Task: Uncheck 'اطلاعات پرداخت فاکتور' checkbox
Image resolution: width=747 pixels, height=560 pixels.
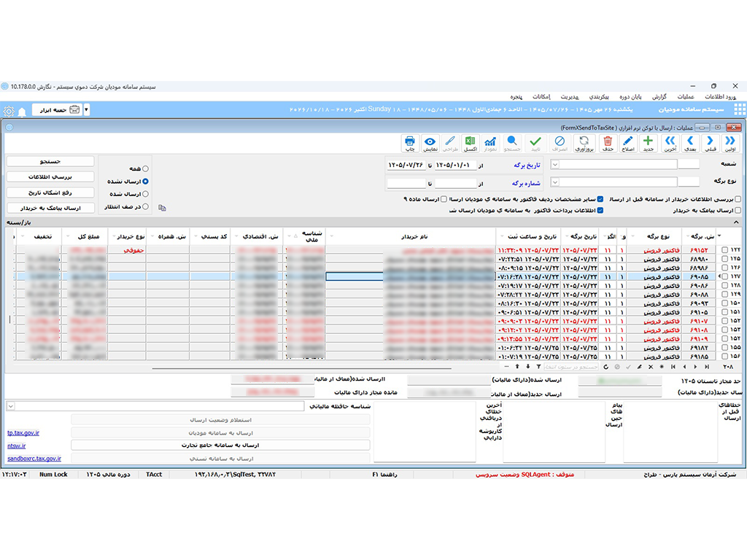Action: point(600,211)
